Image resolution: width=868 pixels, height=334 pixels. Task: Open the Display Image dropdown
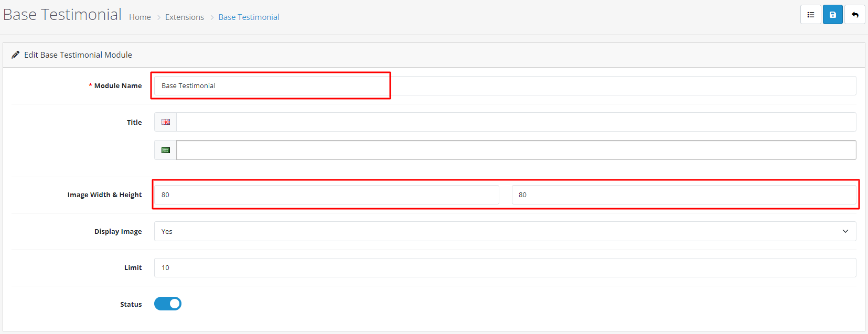click(505, 231)
